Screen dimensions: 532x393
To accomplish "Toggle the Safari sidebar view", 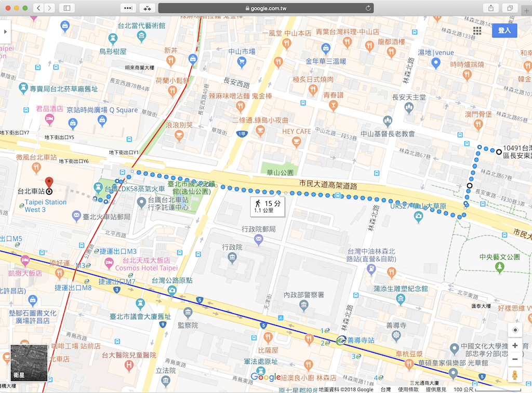I will (68, 8).
